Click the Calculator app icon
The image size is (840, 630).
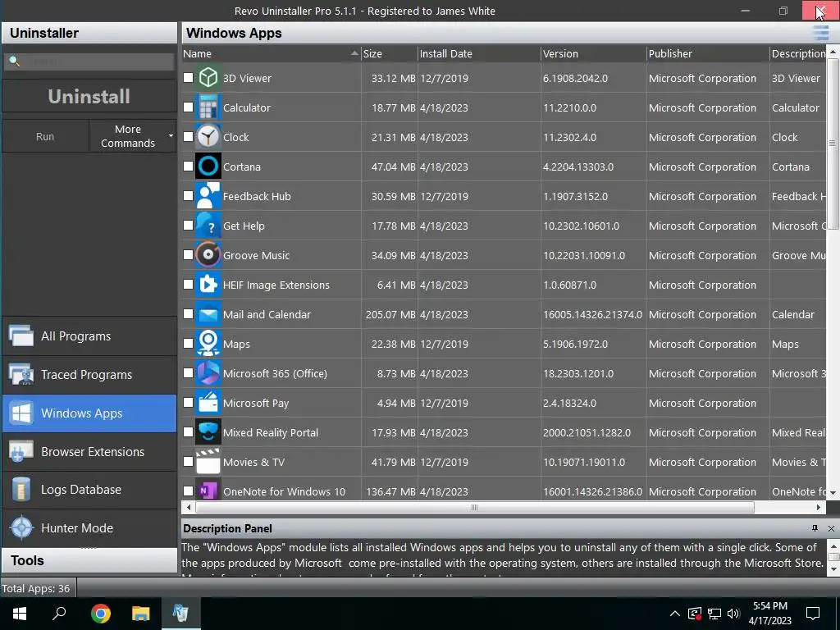(x=208, y=107)
